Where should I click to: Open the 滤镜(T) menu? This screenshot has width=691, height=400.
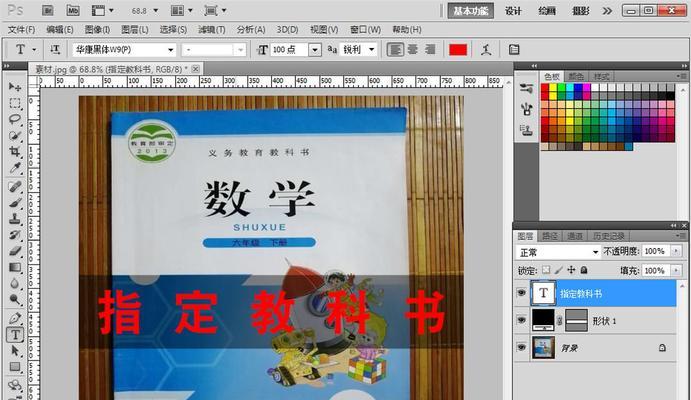(x=212, y=30)
